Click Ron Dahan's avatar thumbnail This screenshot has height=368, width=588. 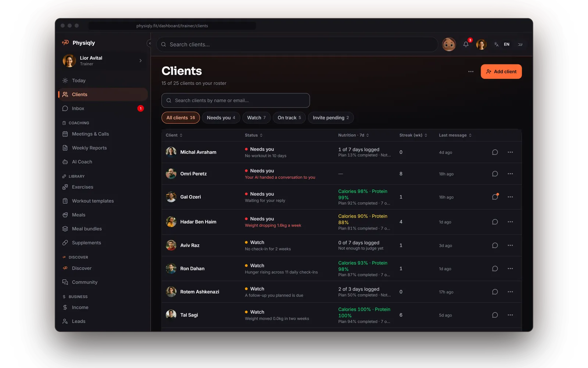[x=171, y=269]
